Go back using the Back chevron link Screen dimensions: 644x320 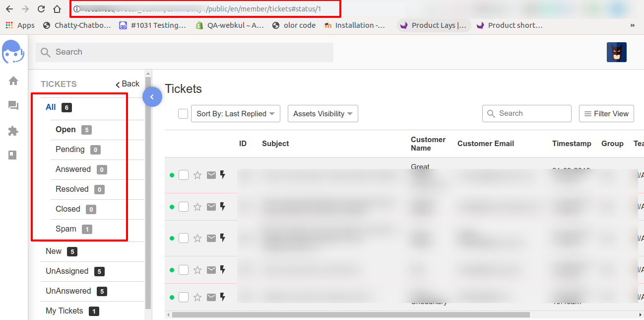pyautogui.click(x=128, y=84)
